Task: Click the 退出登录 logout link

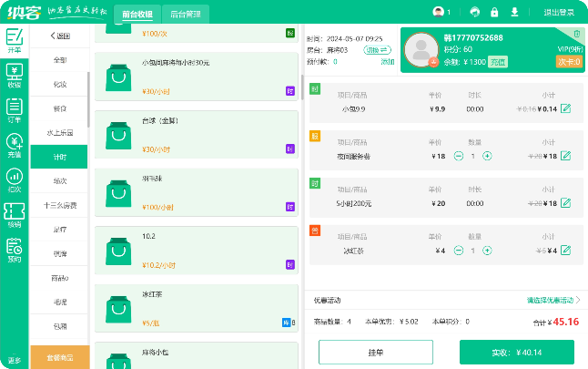Action: 558,13
